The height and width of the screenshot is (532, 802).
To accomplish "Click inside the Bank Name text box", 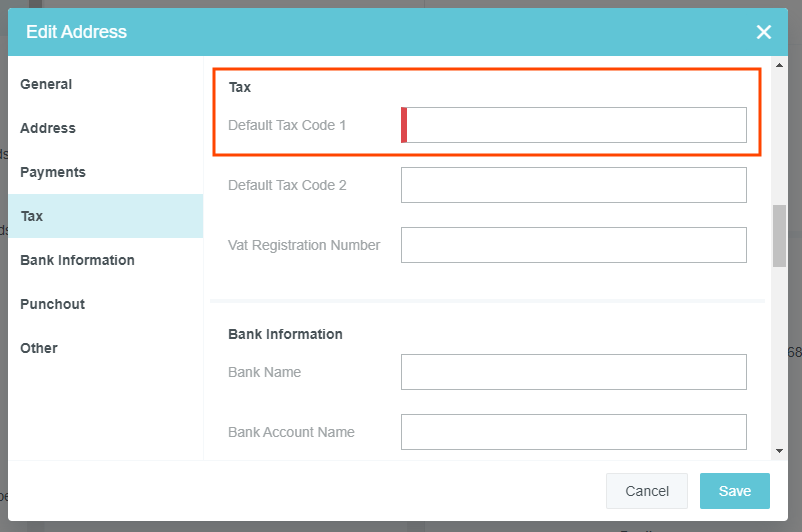I will (573, 372).
